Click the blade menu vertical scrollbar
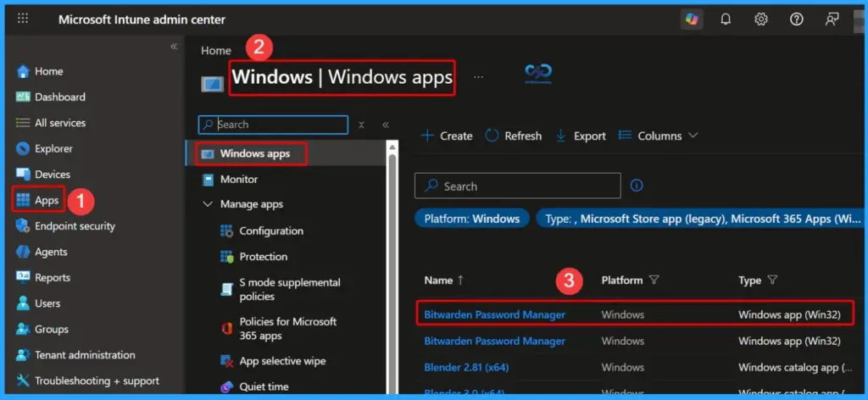 click(392, 271)
